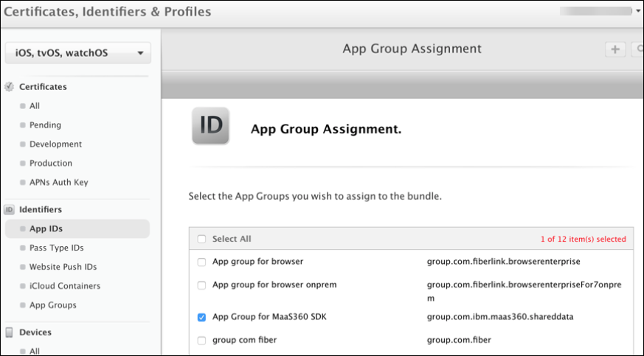The image size is (644, 356).
Task: Check group com fiber checkbox
Action: coord(201,341)
